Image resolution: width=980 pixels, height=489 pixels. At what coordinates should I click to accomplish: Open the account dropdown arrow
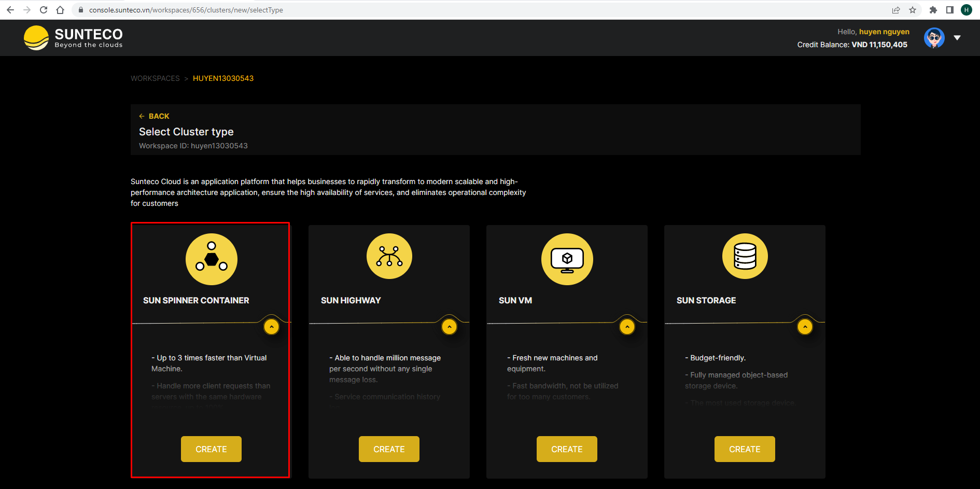tap(958, 37)
